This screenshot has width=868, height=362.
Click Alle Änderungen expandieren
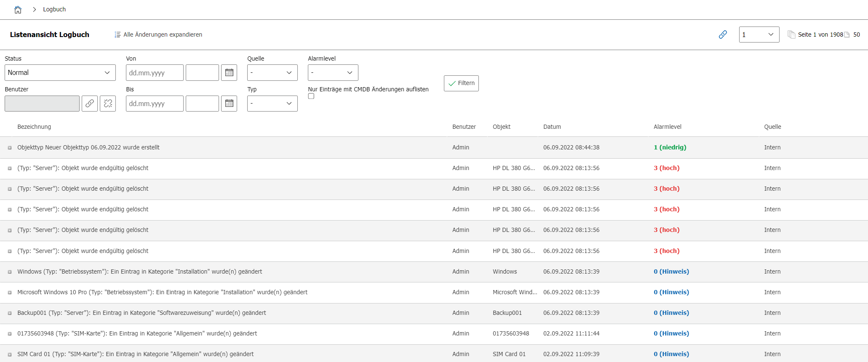[x=158, y=35]
